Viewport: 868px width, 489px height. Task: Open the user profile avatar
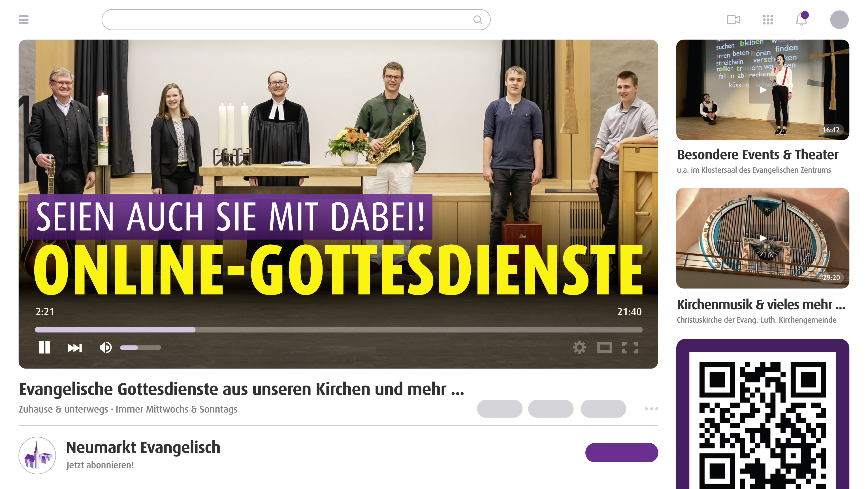[x=839, y=20]
